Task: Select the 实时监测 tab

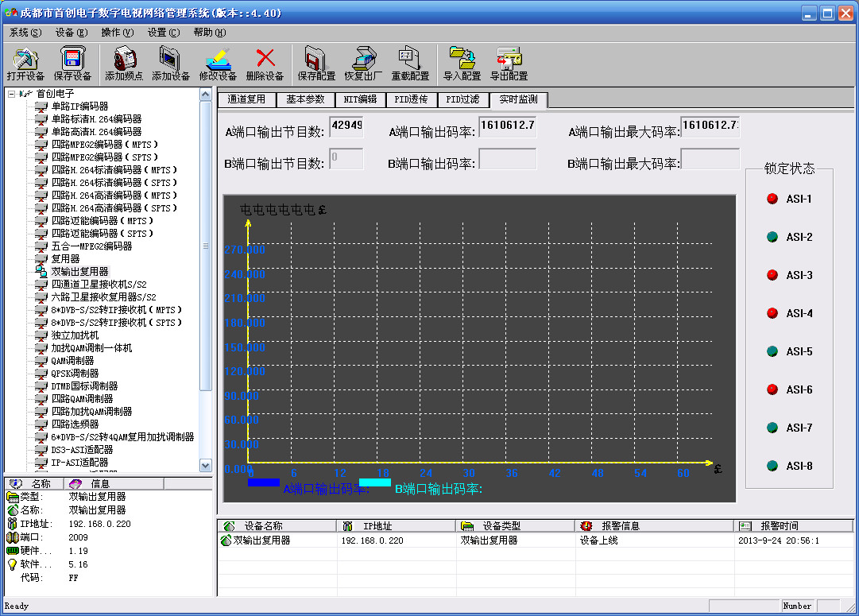Action: click(x=518, y=99)
